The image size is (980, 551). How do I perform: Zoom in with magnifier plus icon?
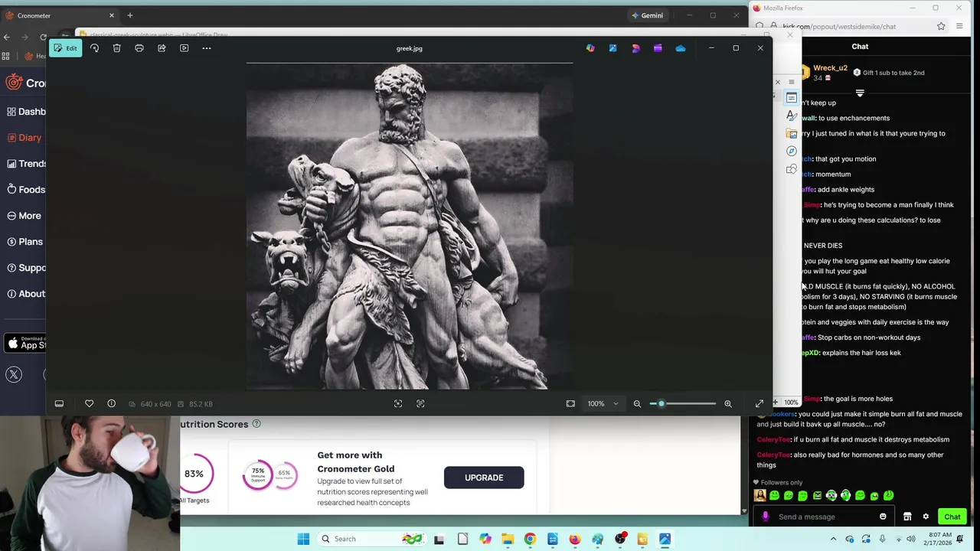point(728,403)
